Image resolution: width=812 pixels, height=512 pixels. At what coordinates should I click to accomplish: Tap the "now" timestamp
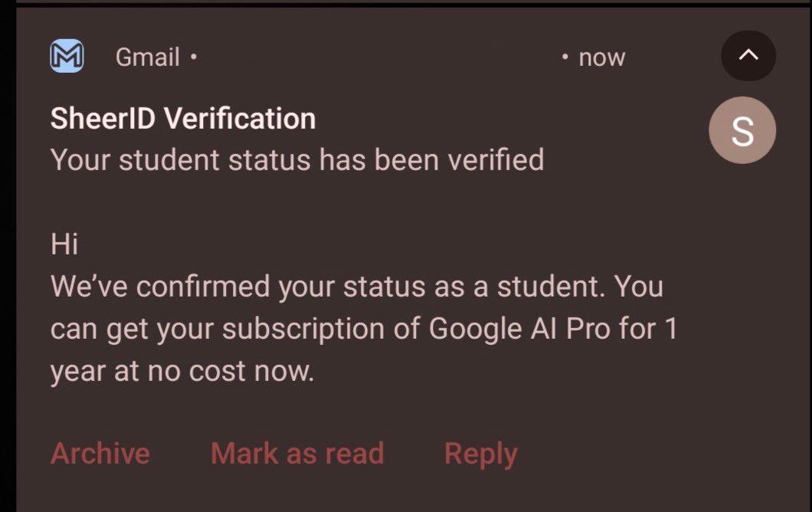(601, 57)
